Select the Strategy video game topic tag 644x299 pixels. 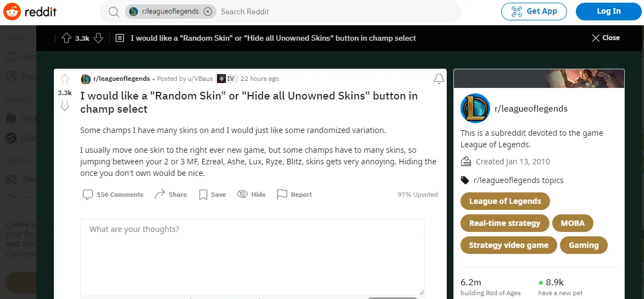[508, 245]
